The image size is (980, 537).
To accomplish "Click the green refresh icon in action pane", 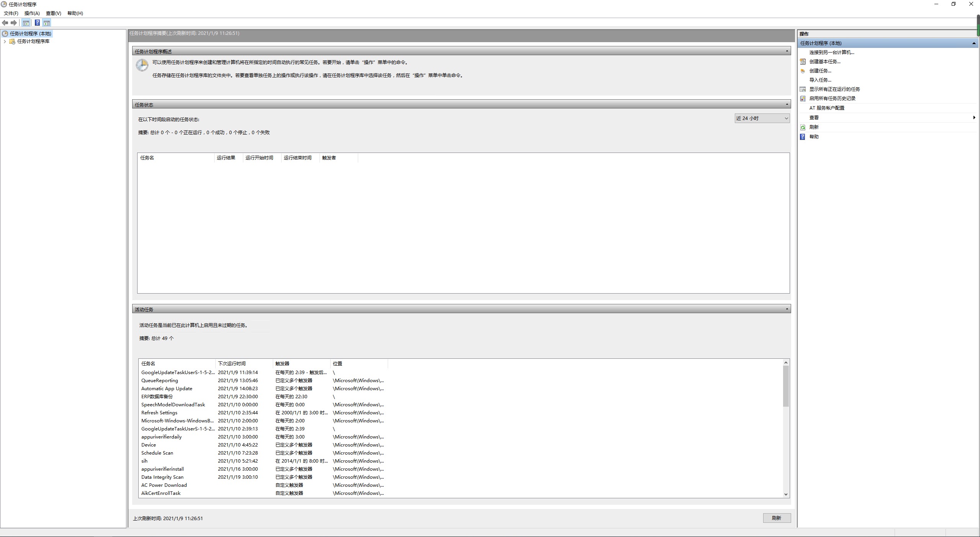I will coord(803,127).
